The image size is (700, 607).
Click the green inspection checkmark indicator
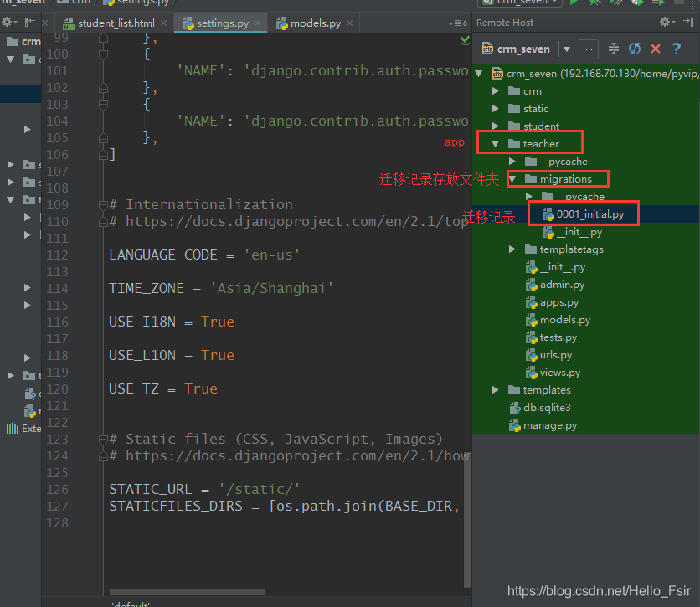(x=465, y=41)
